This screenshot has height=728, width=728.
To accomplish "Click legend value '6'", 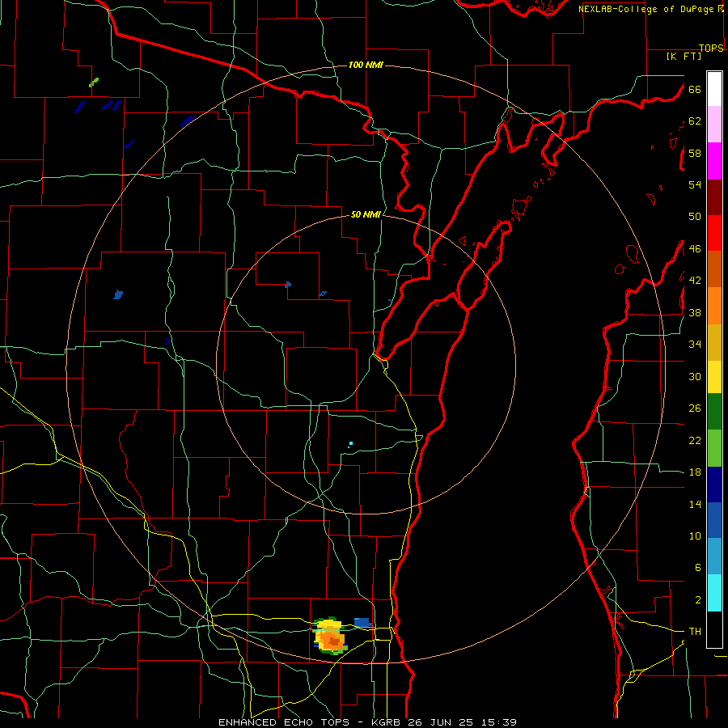I will coord(698,568).
